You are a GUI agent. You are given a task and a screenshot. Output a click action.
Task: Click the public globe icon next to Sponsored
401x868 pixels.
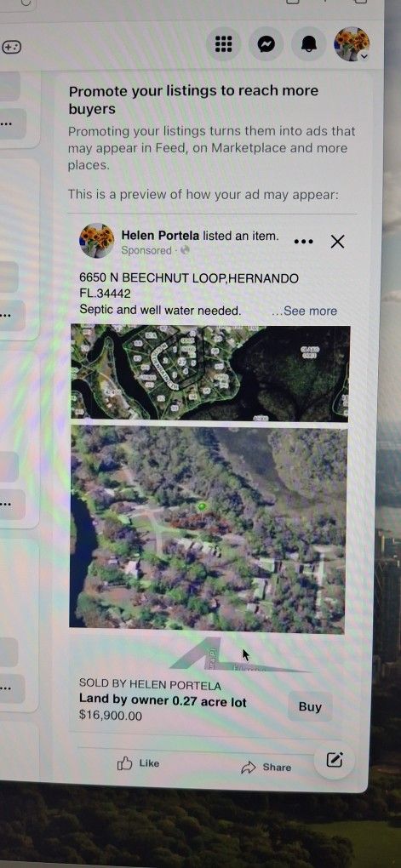(x=185, y=250)
